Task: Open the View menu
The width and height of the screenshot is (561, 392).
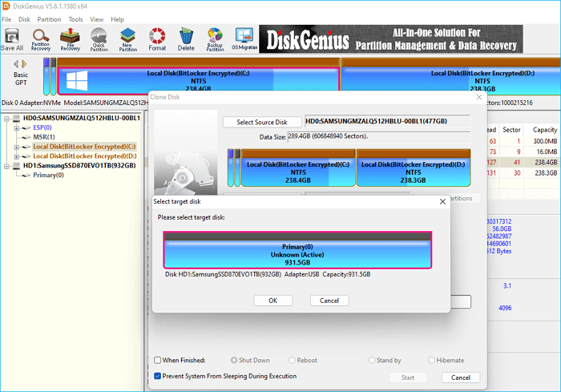Action: pos(97,19)
